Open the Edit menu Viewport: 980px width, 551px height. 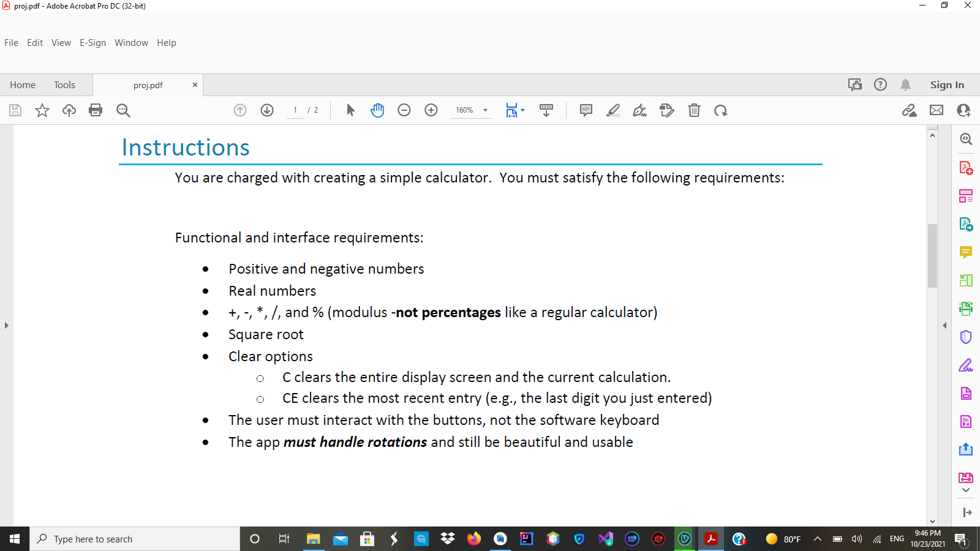[x=34, y=42]
